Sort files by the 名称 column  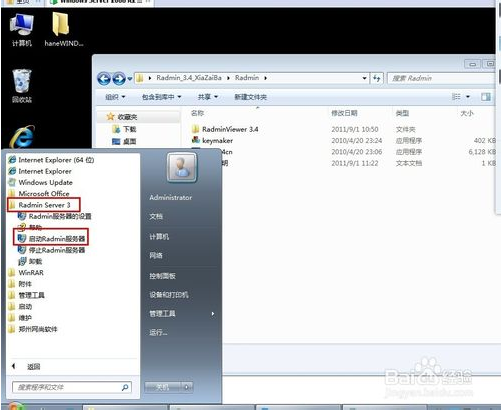pyautogui.click(x=197, y=113)
